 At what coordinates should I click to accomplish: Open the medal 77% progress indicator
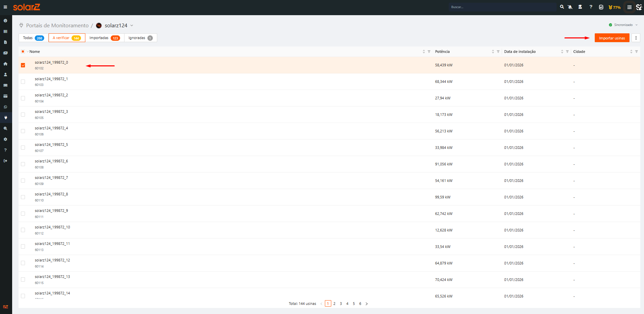tap(615, 7)
